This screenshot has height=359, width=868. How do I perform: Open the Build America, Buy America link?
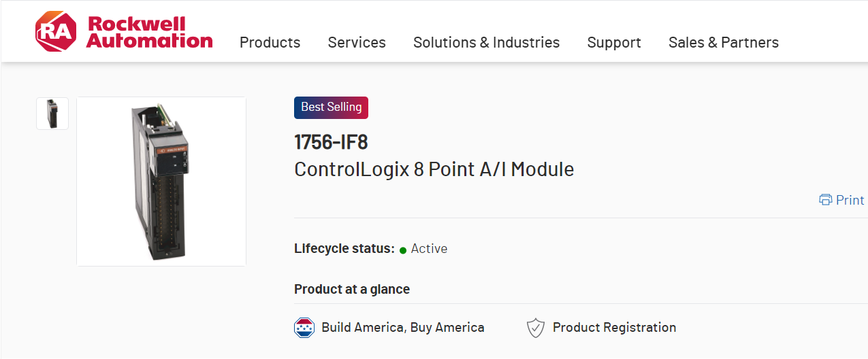(x=403, y=328)
